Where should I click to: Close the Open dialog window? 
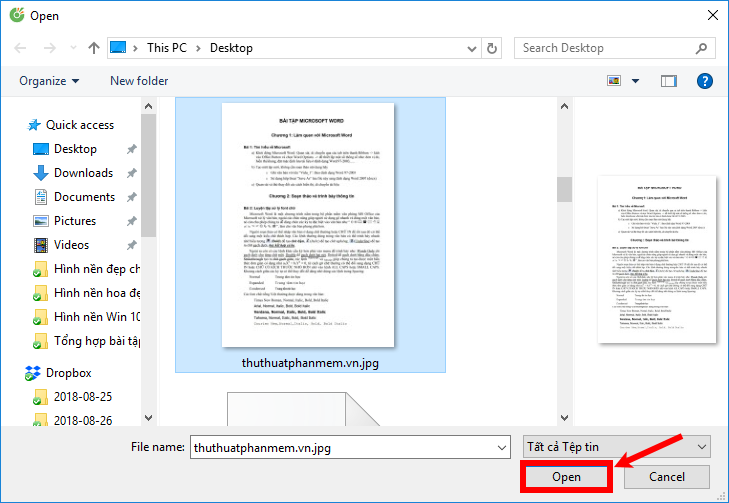(712, 15)
